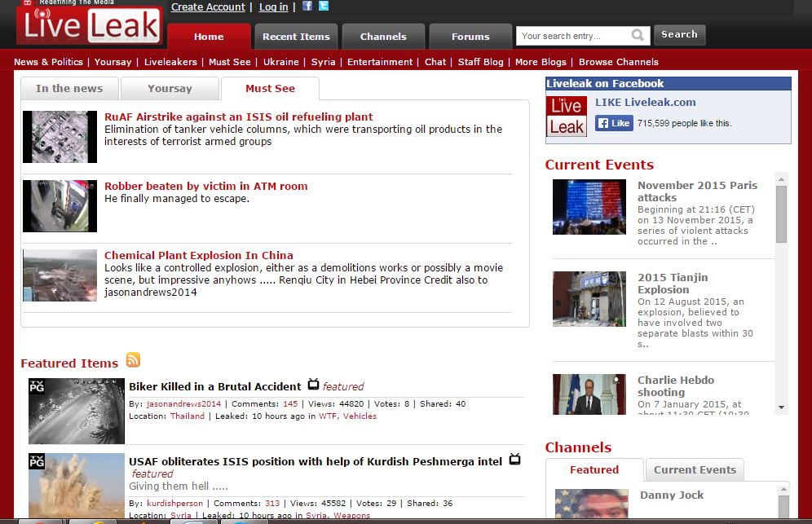Viewport: 812px width, 524px height.
Task: Click the Twitter icon in the top bar
Action: 323,7
